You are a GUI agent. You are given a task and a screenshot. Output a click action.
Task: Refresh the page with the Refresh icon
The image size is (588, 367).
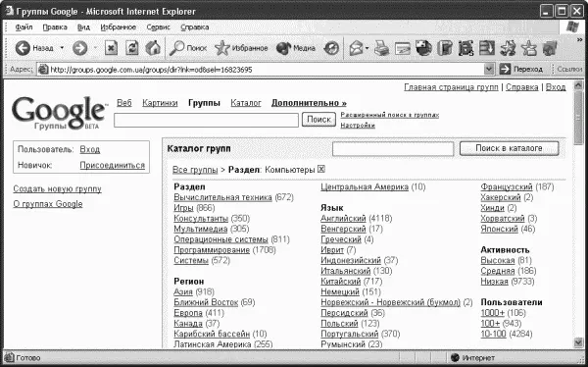[x=132, y=48]
